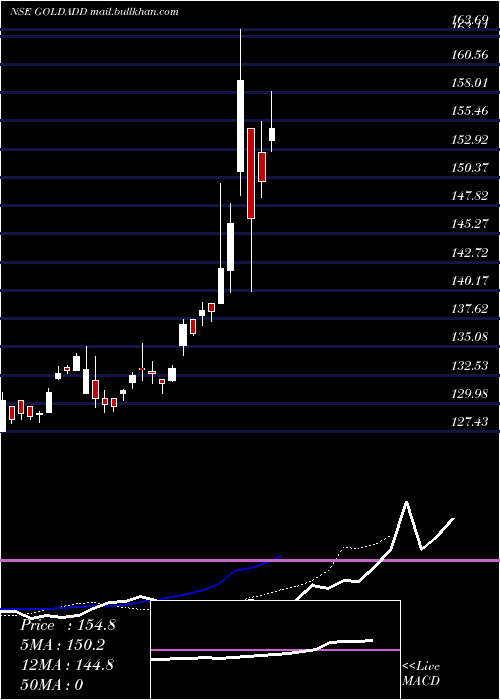Click the 158.01 price axis label
The image size is (500, 700).
[x=470, y=83]
